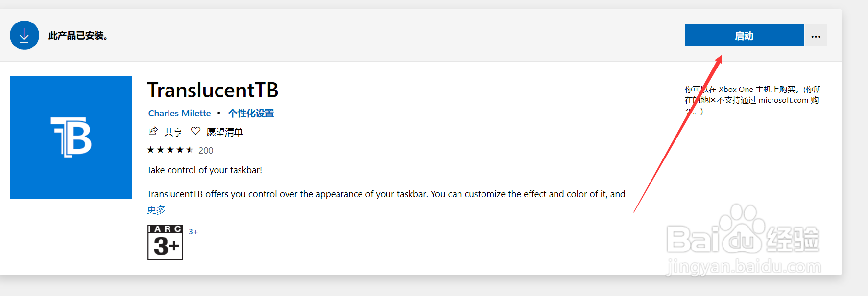Launch the app with the 启动 button
This screenshot has width=868, height=296.
pyautogui.click(x=744, y=35)
